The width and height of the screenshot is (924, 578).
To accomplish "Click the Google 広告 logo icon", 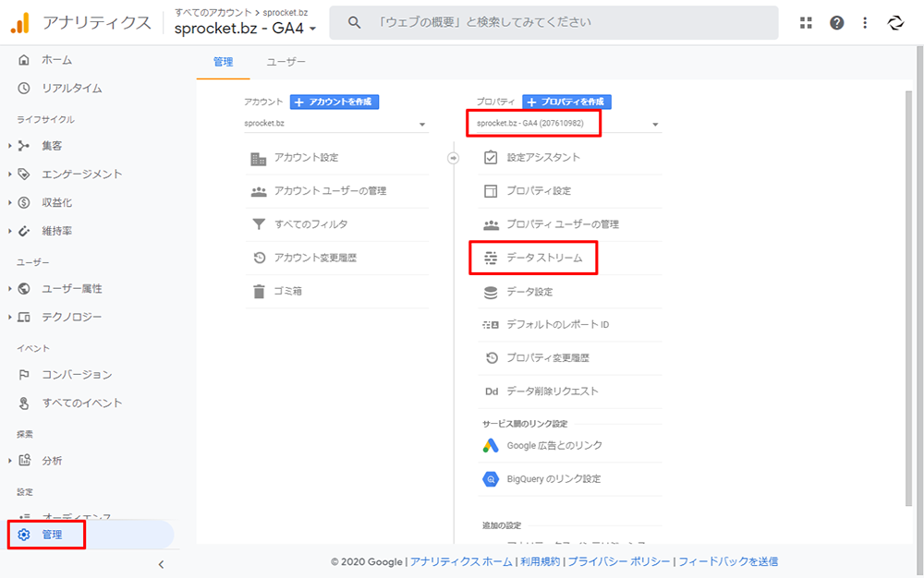I will (x=491, y=446).
